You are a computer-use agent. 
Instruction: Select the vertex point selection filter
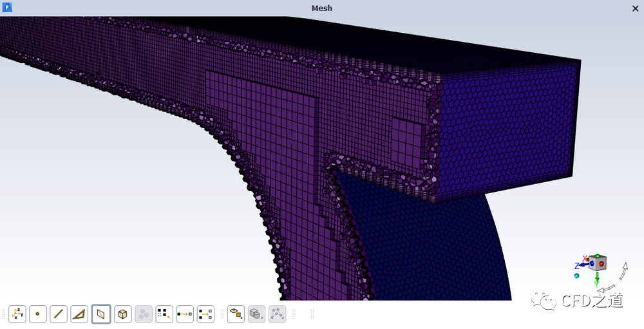pyautogui.click(x=38, y=314)
